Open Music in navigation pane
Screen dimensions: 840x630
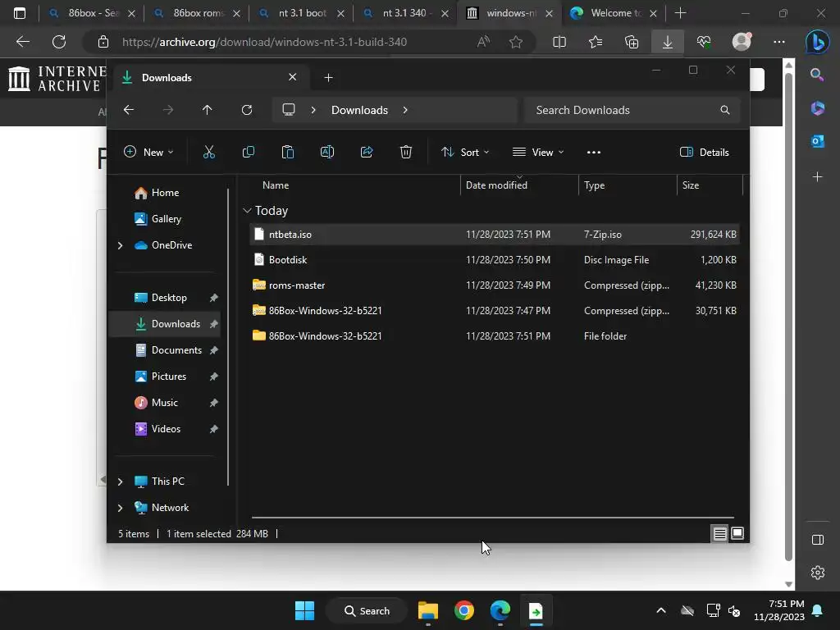coord(164,403)
